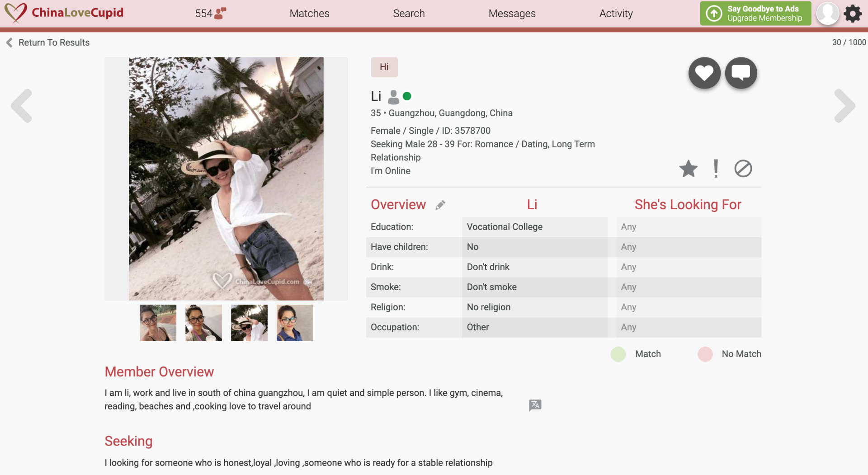The height and width of the screenshot is (475, 868).
Task: View the 554 new member notifications
Action: point(209,13)
